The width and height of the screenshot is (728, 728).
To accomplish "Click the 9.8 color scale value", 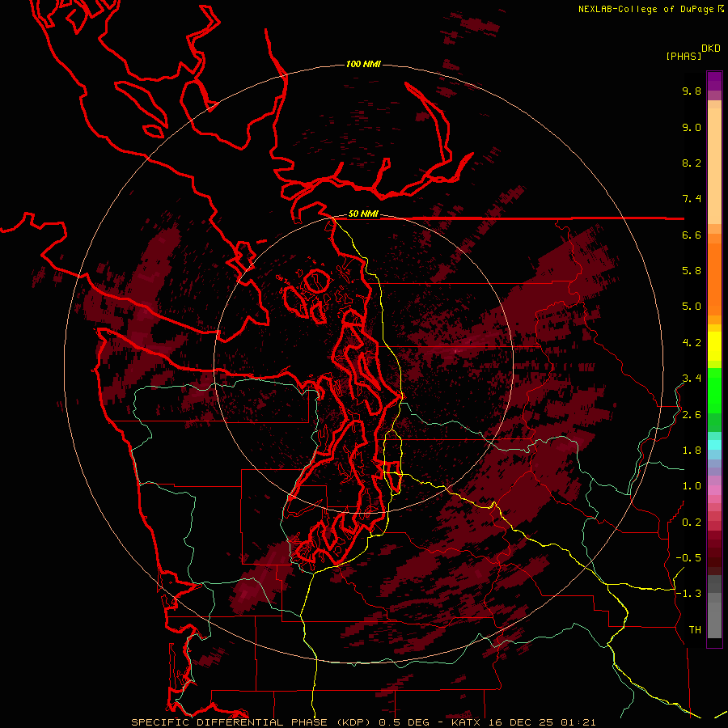I will tap(692, 91).
